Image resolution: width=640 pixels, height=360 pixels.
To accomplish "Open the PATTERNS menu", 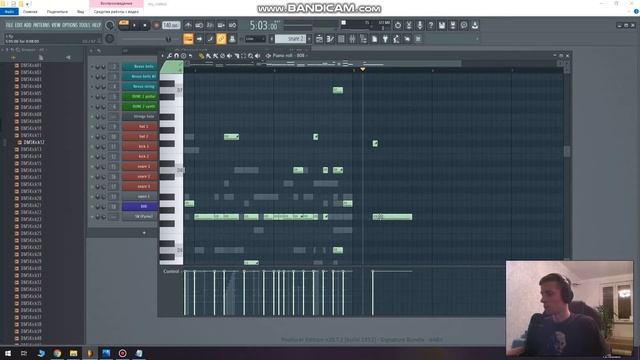I will coord(41,25).
